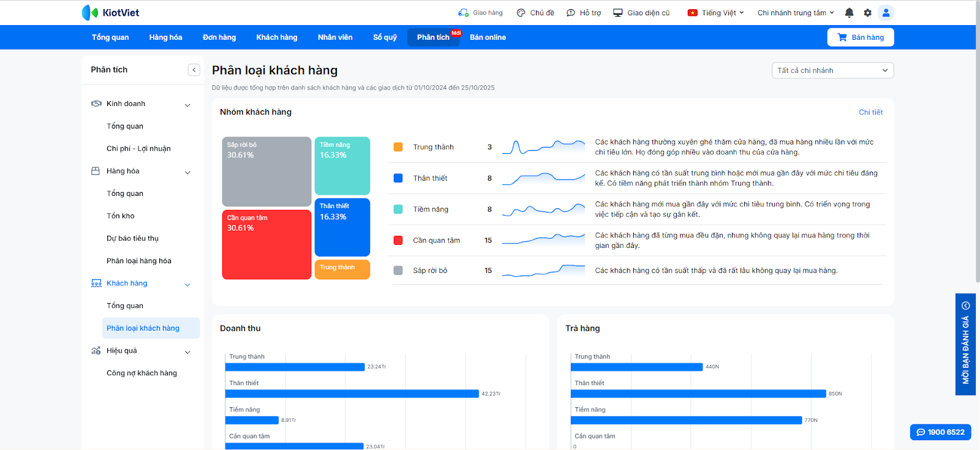980x450 pixels.
Task: Open the Tất cả chi nhánh dropdown
Action: pyautogui.click(x=832, y=70)
